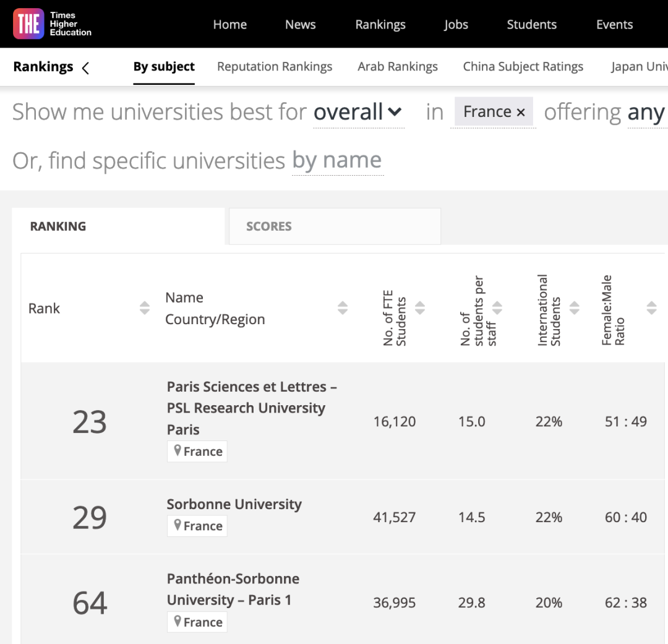This screenshot has width=668, height=644.
Task: Click the No. of FTE Students header label
Action: pos(395,318)
